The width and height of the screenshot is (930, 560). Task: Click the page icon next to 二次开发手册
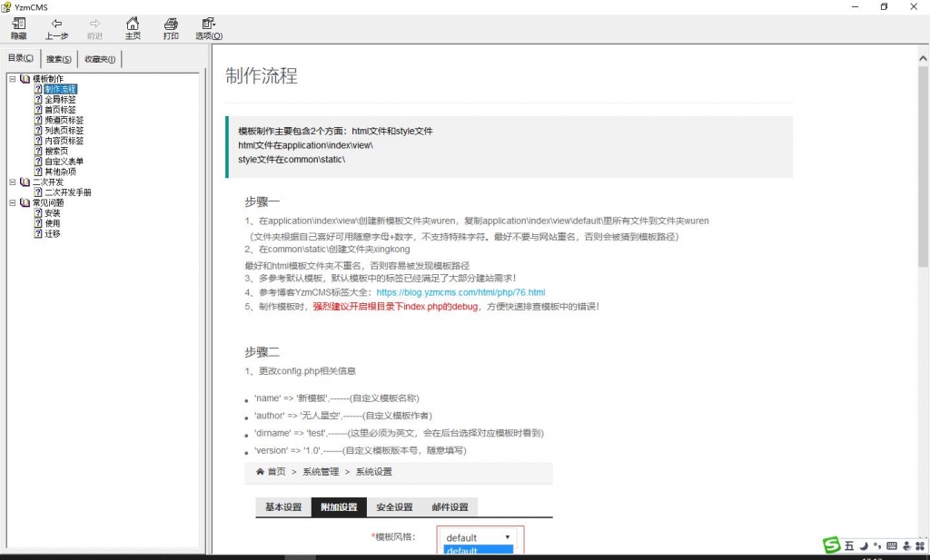point(38,192)
